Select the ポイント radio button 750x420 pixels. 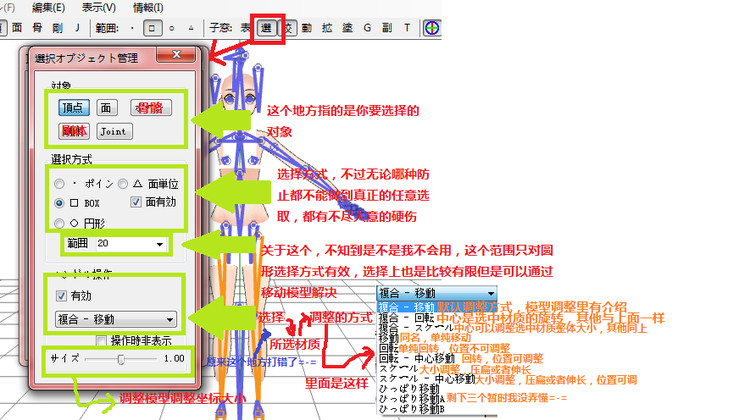pyautogui.click(x=59, y=184)
